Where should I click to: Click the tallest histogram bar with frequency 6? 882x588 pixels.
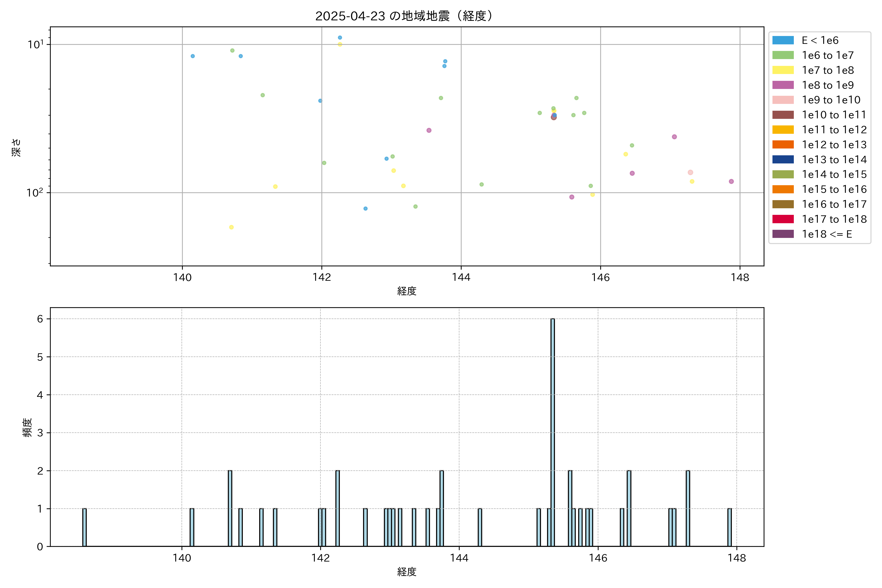(552, 432)
